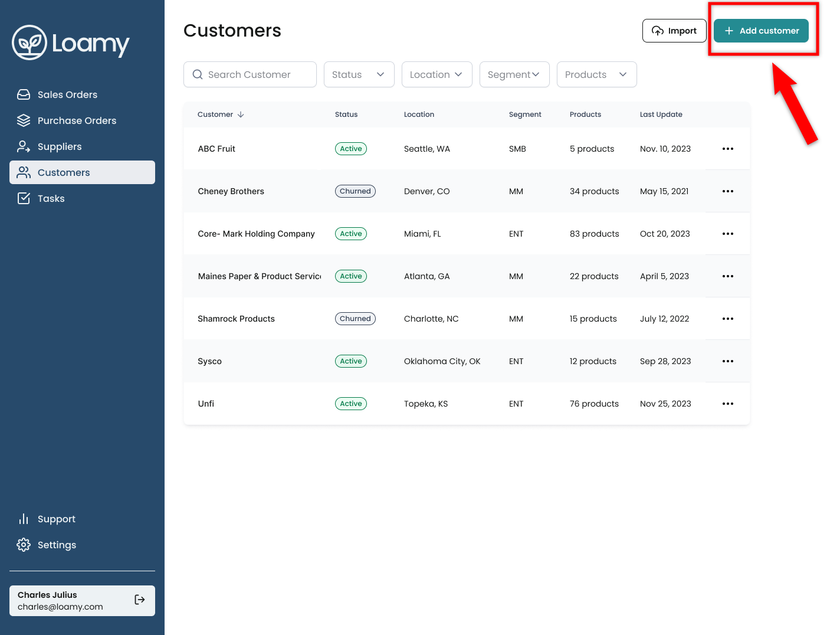Click the 83 products cell

tap(595, 234)
